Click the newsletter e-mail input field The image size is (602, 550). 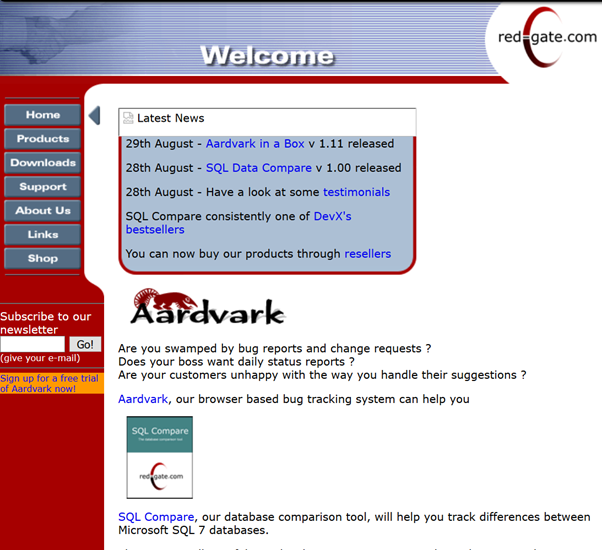[x=33, y=344]
